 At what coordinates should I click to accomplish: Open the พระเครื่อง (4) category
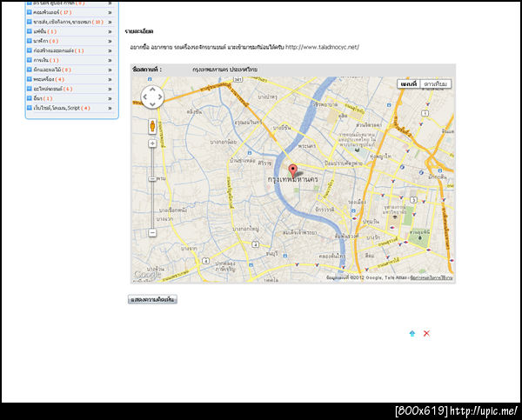[x=49, y=79]
